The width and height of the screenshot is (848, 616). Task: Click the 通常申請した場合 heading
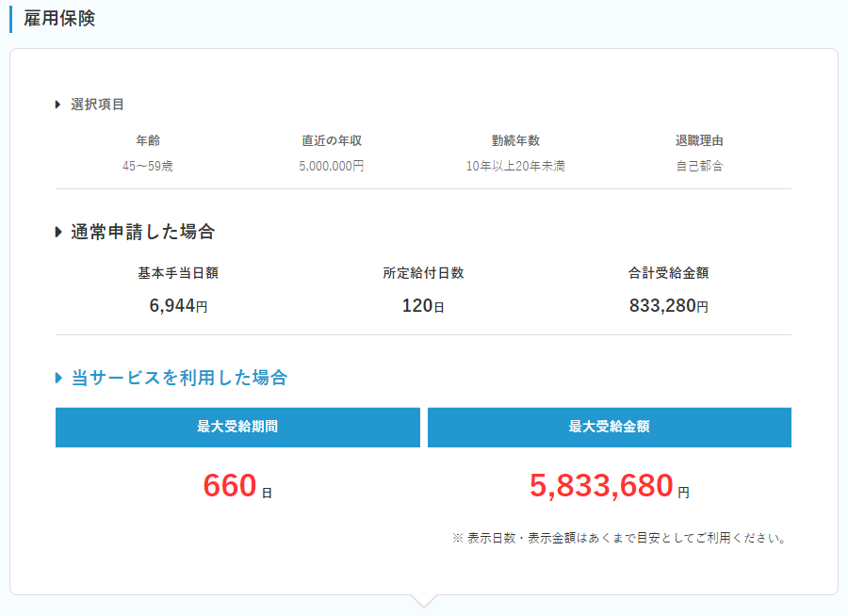coord(143,232)
